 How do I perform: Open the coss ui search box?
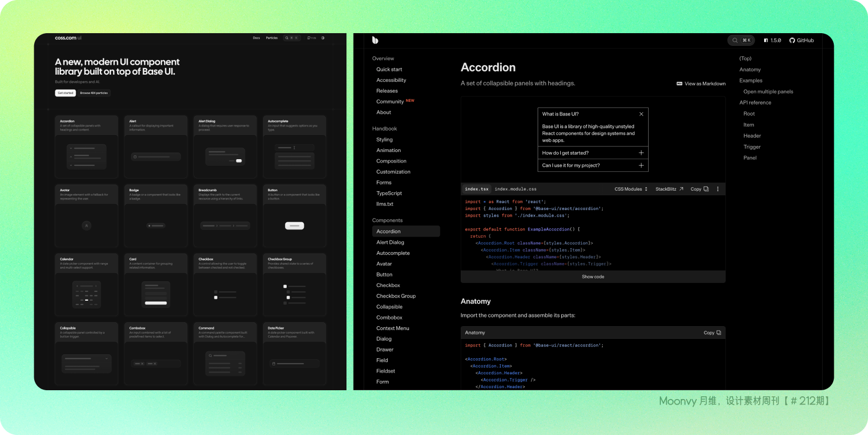point(291,38)
